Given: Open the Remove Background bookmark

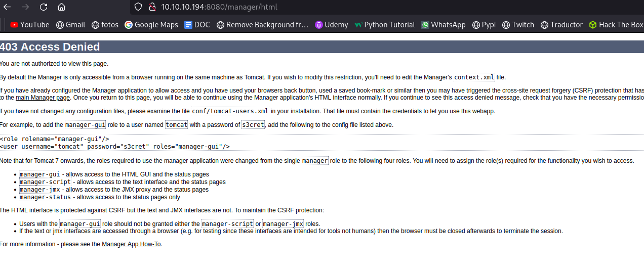Looking at the screenshot, I should pos(262,24).
